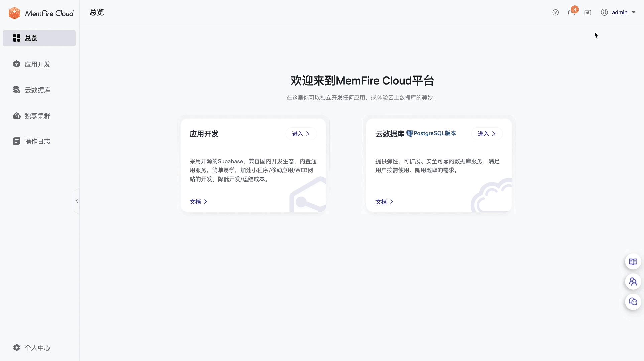The image size is (644, 361).
Task: Open 独享集群 sidebar item
Action: click(37, 116)
